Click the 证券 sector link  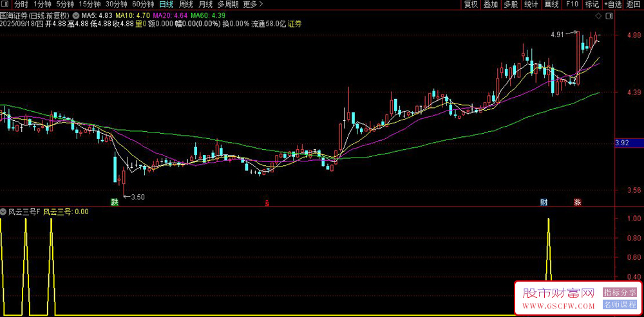[294, 24]
